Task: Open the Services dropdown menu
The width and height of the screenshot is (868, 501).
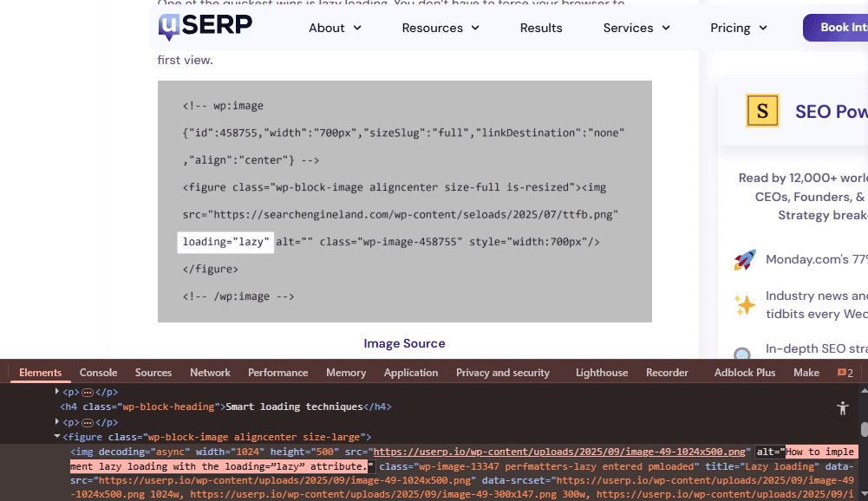Action: coord(636,28)
